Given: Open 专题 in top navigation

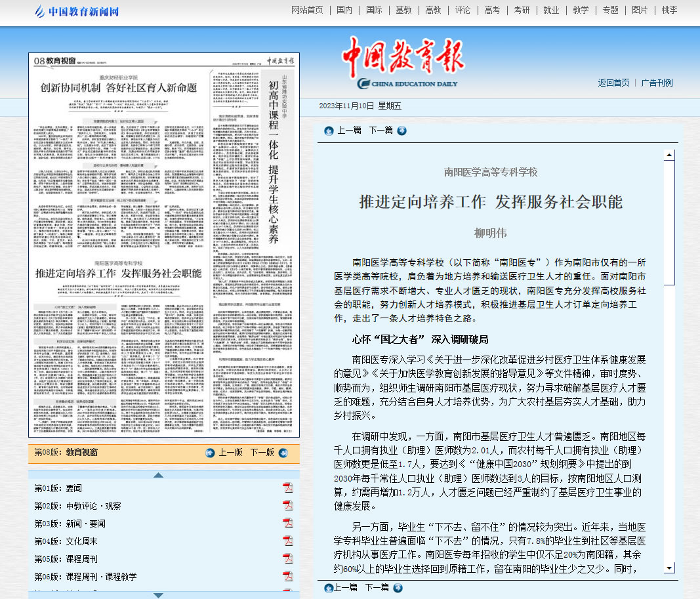Looking at the screenshot, I should pyautogui.click(x=610, y=10).
